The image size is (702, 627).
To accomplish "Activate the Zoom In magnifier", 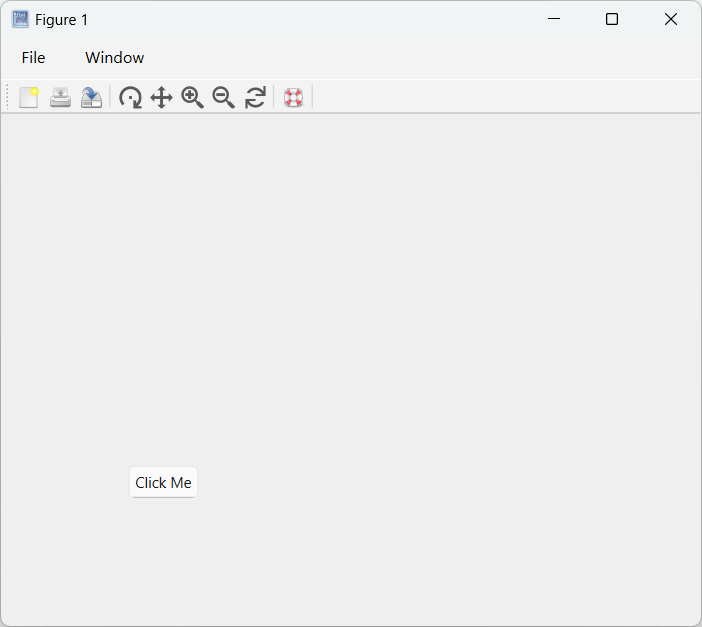I will 192,97.
